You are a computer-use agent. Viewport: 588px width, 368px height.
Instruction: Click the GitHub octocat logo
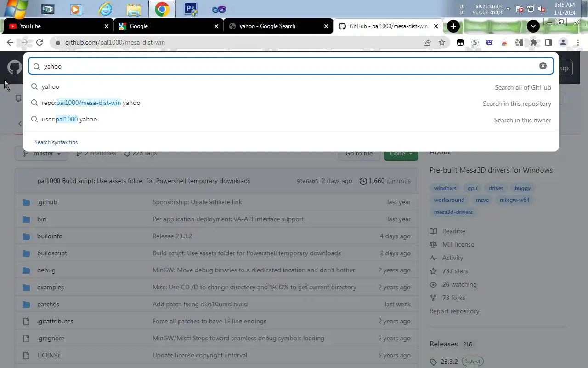(x=14, y=68)
